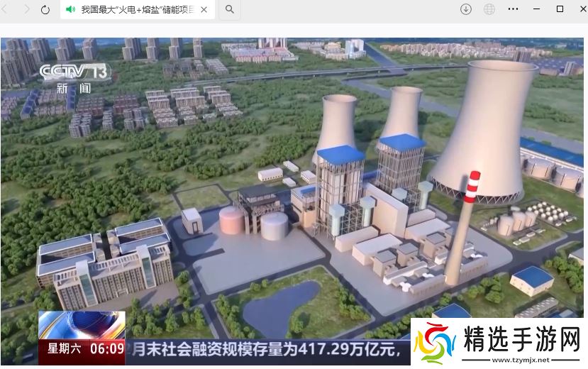Screen dimensions: 588x369
Task: Click the forward navigation arrow
Action: pos(26,9)
